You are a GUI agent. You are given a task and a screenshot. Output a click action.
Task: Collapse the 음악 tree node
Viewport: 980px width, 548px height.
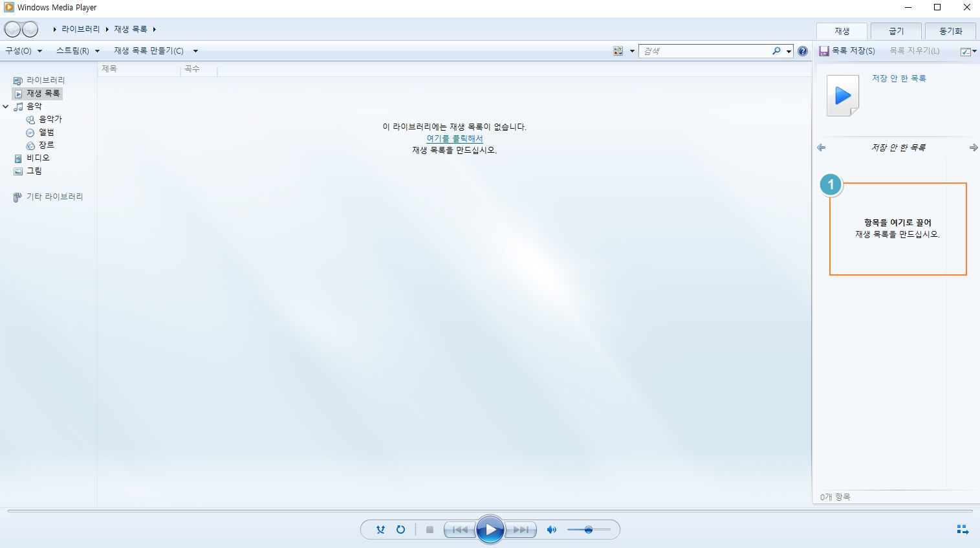pyautogui.click(x=6, y=106)
